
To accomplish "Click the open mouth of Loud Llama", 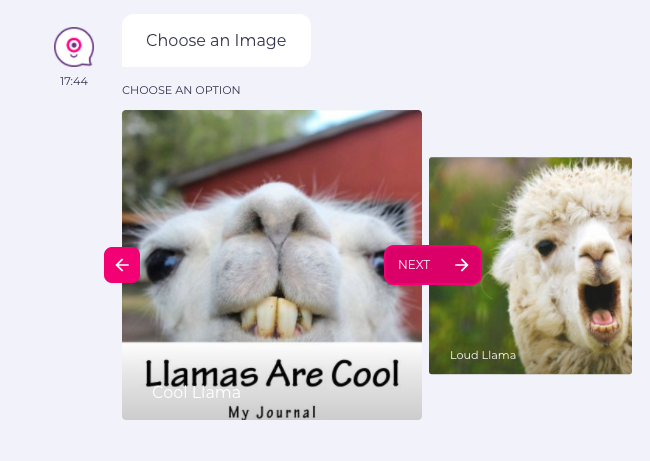I will pyautogui.click(x=601, y=306).
